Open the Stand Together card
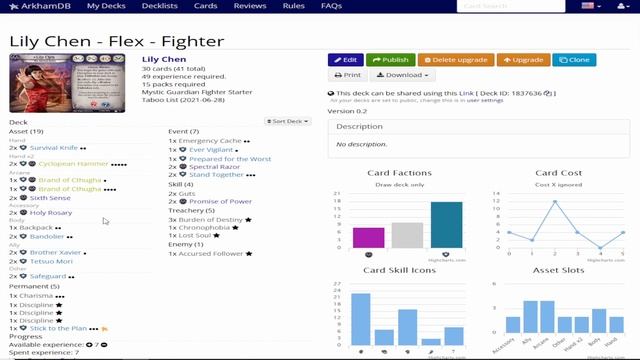The width and height of the screenshot is (640, 360). pyautogui.click(x=216, y=174)
